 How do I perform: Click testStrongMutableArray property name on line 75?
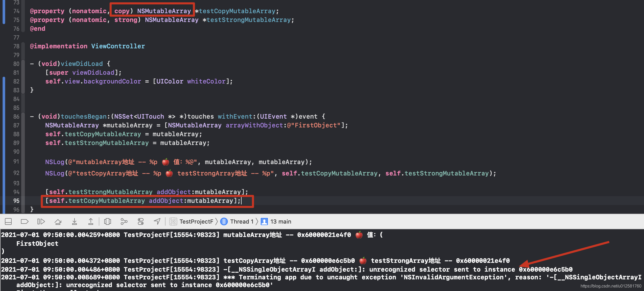click(249, 20)
